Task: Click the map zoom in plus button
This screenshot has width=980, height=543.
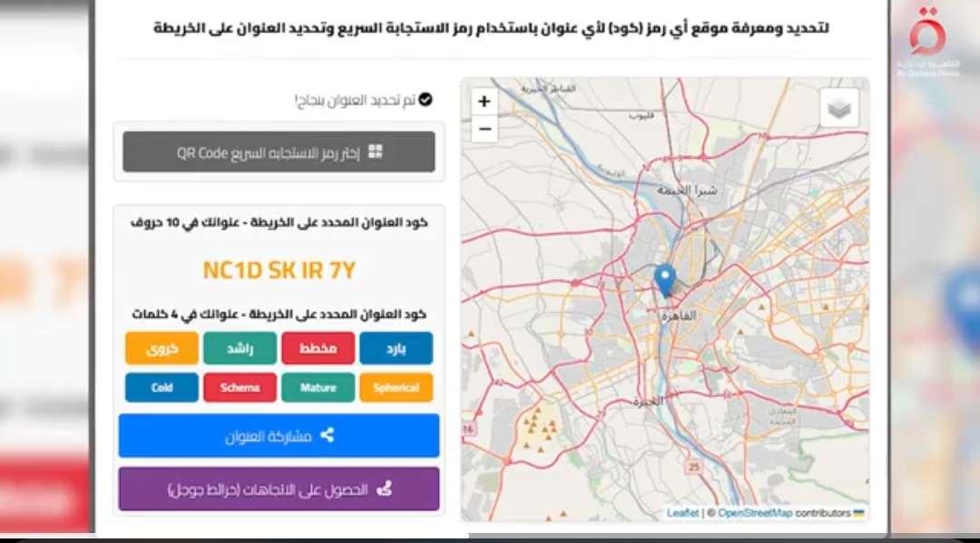Action: (x=485, y=102)
